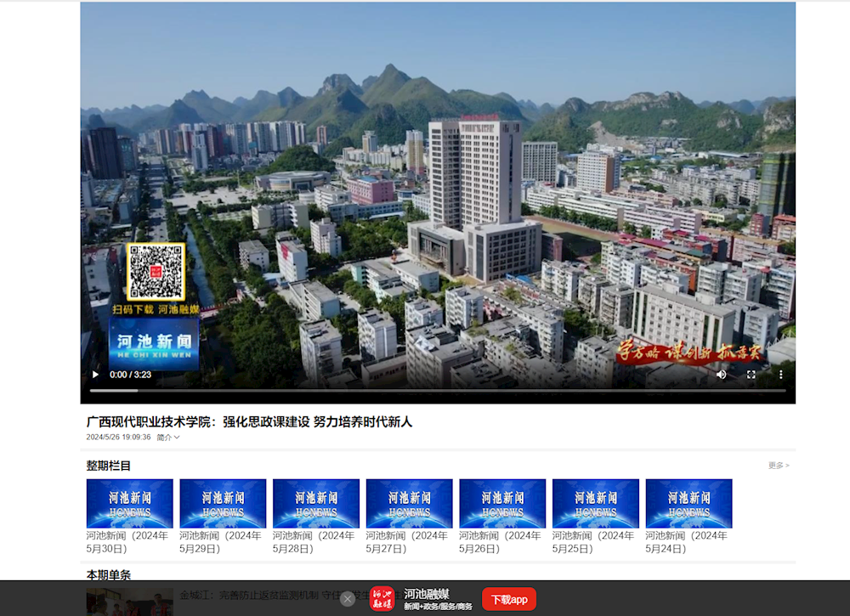
Task: Click the red 下载app button
Action: pyautogui.click(x=508, y=599)
